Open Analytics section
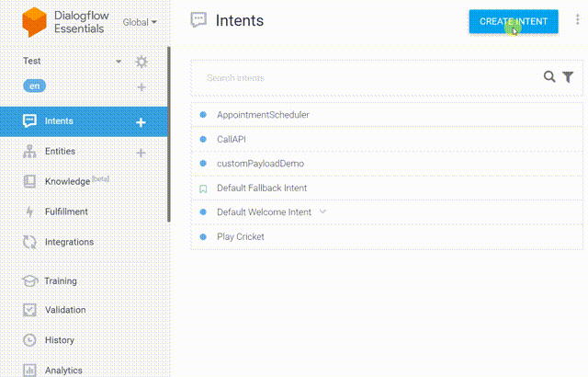The image size is (588, 377). tap(63, 371)
